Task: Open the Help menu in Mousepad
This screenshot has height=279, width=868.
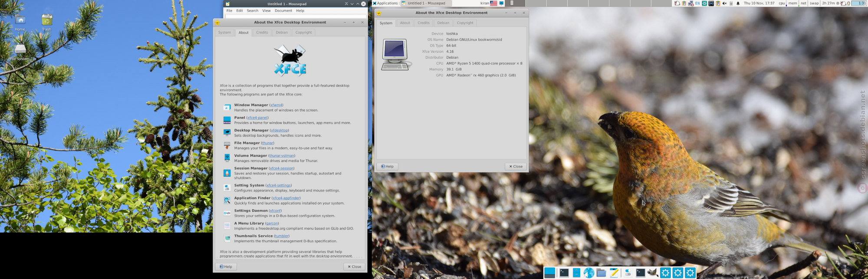Action: tap(300, 10)
